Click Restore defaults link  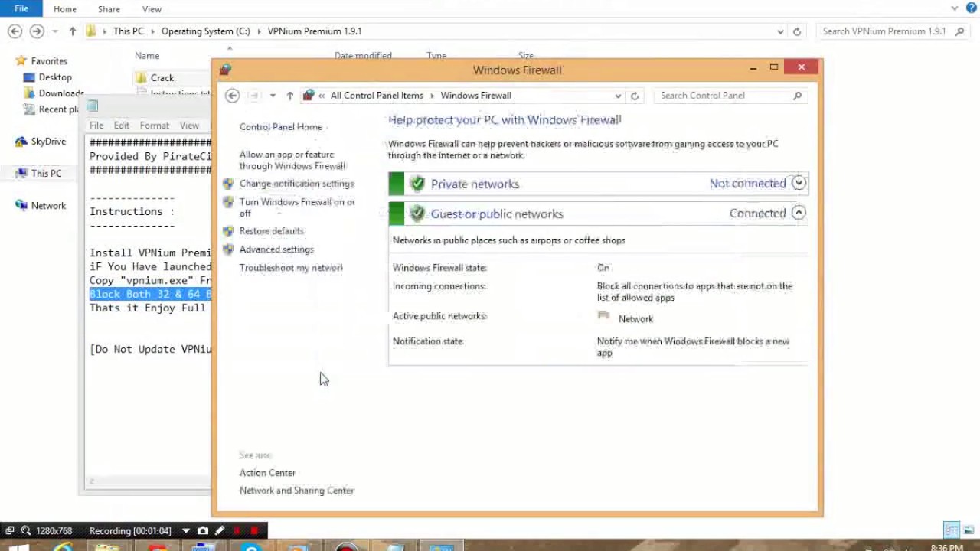272,231
